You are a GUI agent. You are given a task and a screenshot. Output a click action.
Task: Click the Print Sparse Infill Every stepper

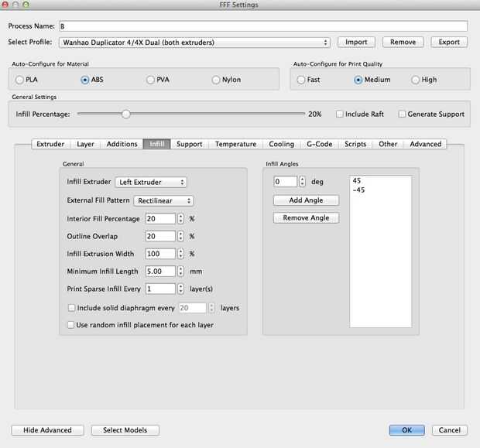(181, 289)
